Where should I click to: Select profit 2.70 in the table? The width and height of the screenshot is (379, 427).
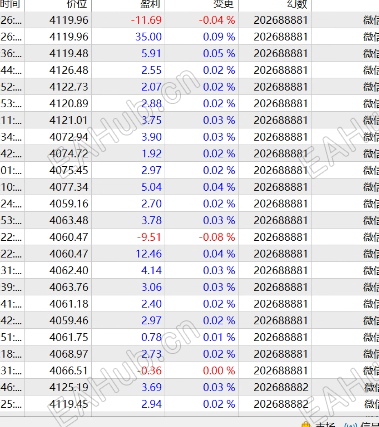(x=151, y=204)
